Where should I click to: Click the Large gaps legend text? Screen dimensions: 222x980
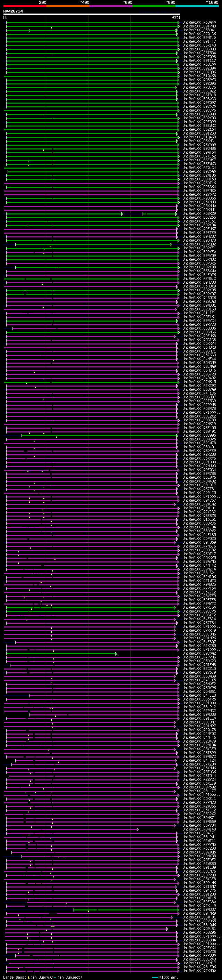[x=15, y=977]
